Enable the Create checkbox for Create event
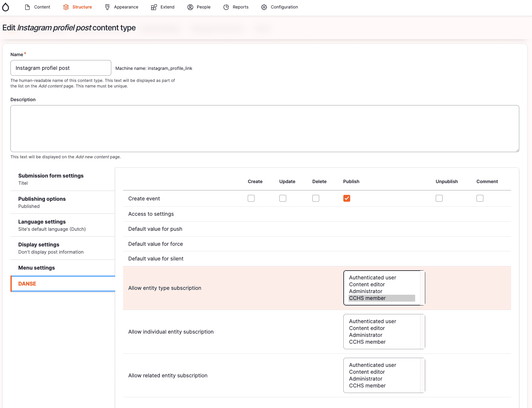 point(251,198)
